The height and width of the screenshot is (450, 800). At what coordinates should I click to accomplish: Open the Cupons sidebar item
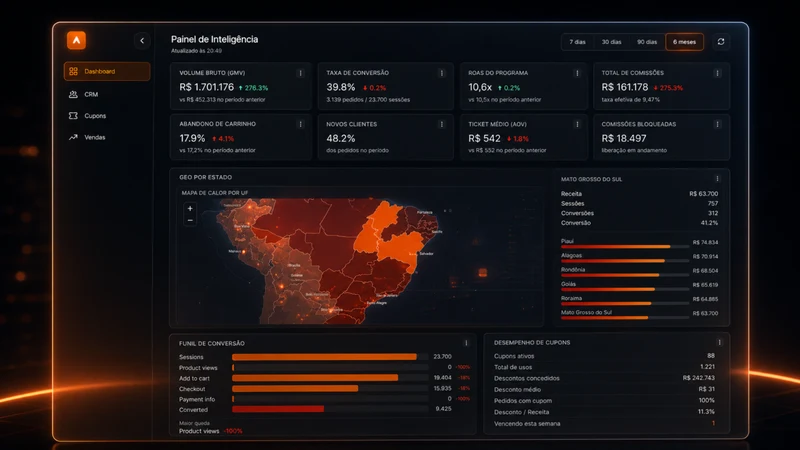pos(107,116)
